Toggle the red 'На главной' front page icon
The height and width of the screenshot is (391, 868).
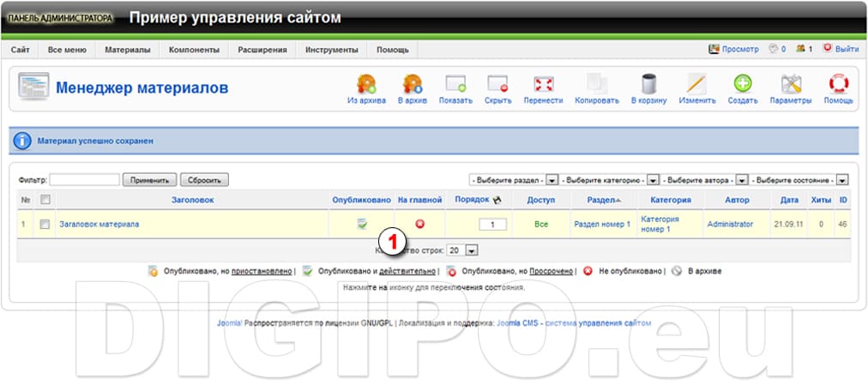tap(420, 224)
